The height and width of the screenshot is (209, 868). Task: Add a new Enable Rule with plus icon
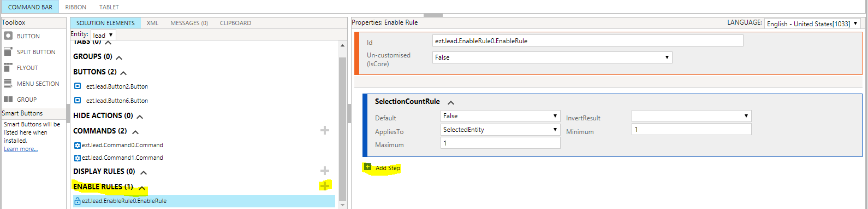pyautogui.click(x=325, y=186)
